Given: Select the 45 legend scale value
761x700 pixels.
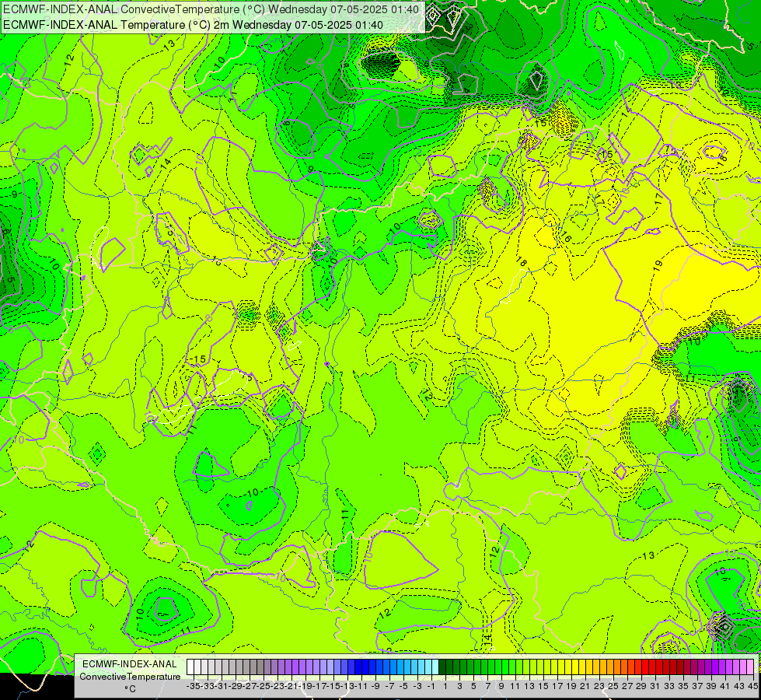Looking at the screenshot, I should coord(752,686).
